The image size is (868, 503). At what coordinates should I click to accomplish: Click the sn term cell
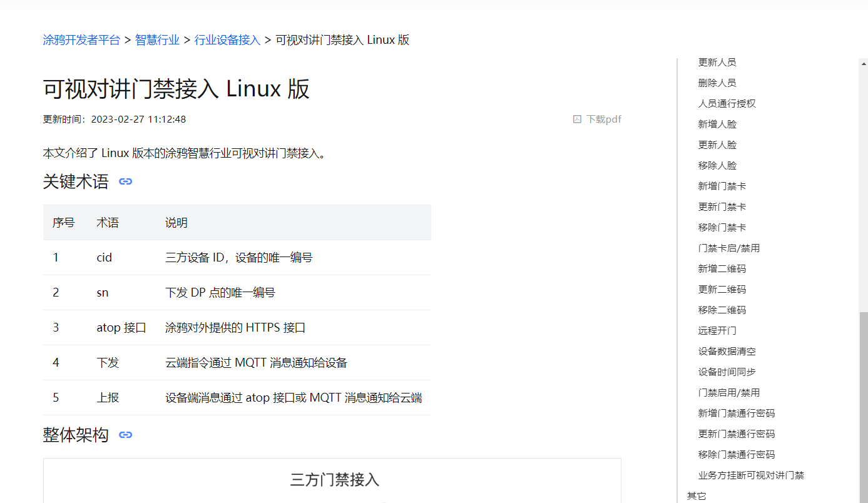pyautogui.click(x=103, y=292)
